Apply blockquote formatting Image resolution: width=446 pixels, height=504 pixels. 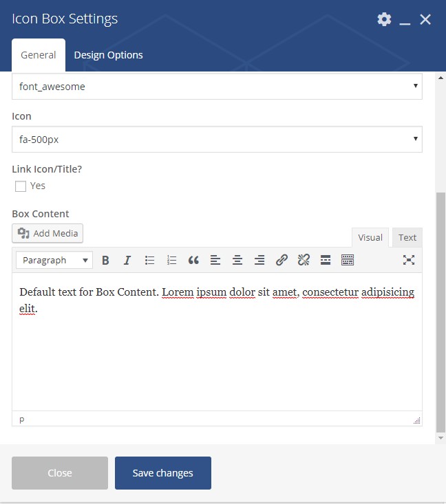click(193, 260)
